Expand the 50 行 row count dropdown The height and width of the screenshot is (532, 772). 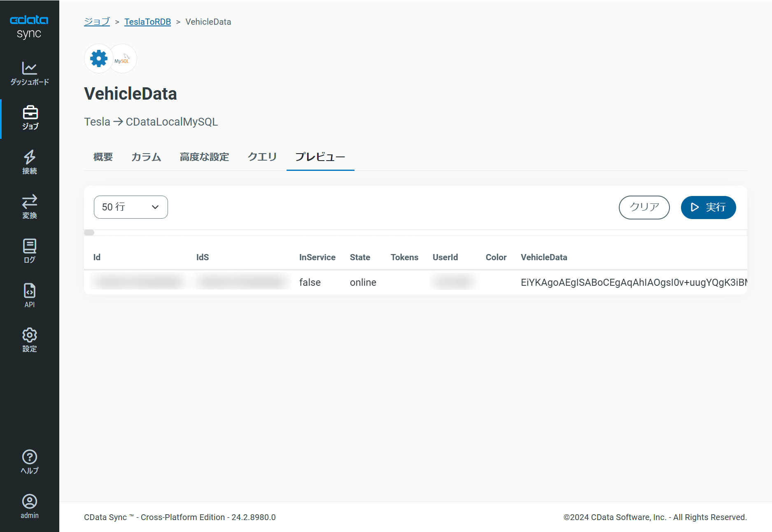[131, 207]
